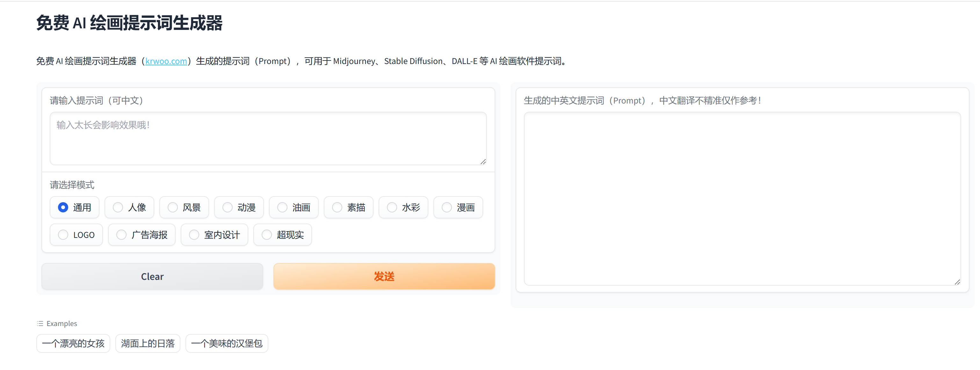Screen dimensions: 980x370
Task: Use example 一个漂亮的女孩
Action: click(73, 343)
